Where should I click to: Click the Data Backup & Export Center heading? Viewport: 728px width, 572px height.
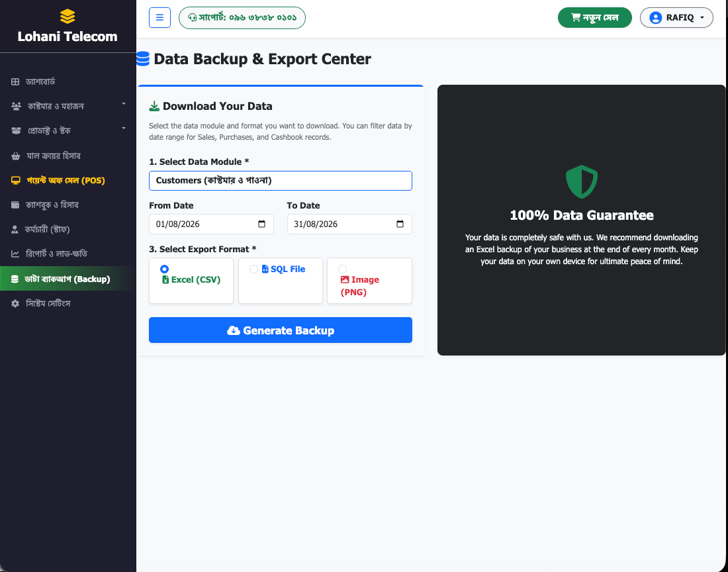[x=262, y=59]
